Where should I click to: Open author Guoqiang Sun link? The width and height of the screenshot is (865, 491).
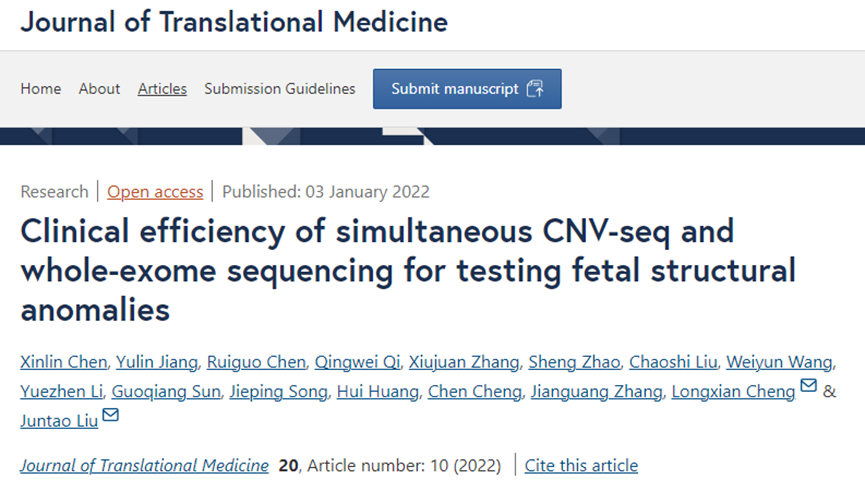click(166, 391)
